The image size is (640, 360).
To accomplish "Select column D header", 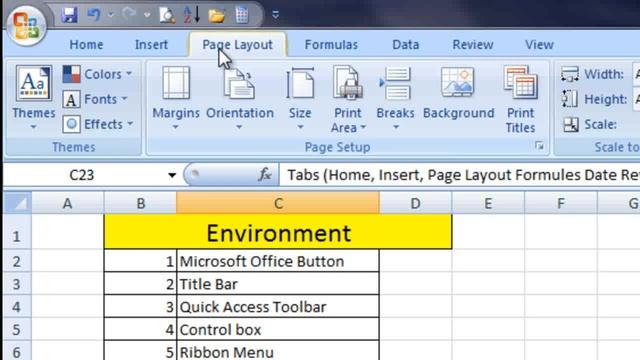I will (416, 203).
